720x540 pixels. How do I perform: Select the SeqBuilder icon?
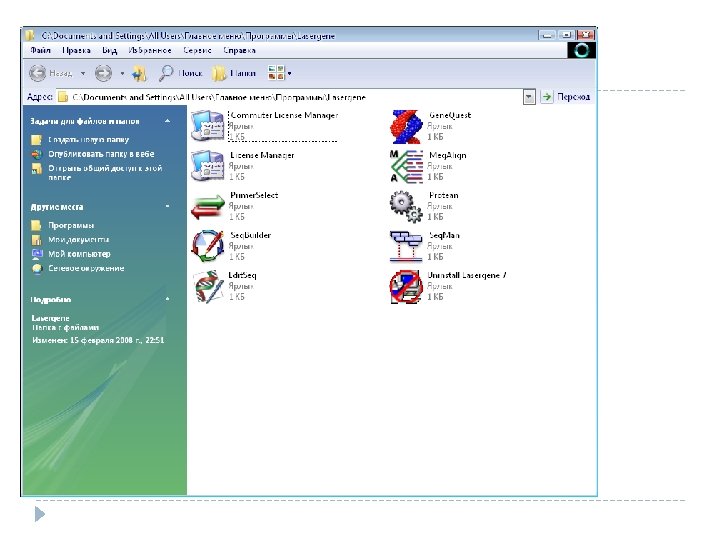coord(208,246)
